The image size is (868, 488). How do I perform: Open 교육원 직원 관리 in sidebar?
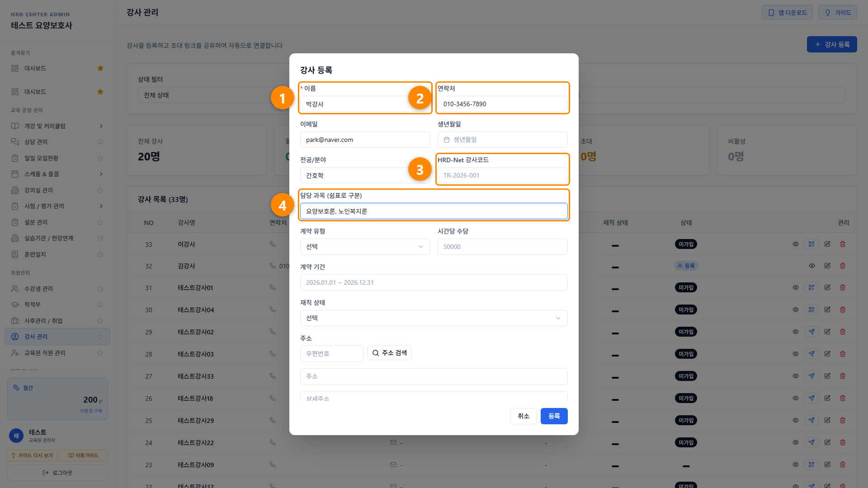(57, 353)
